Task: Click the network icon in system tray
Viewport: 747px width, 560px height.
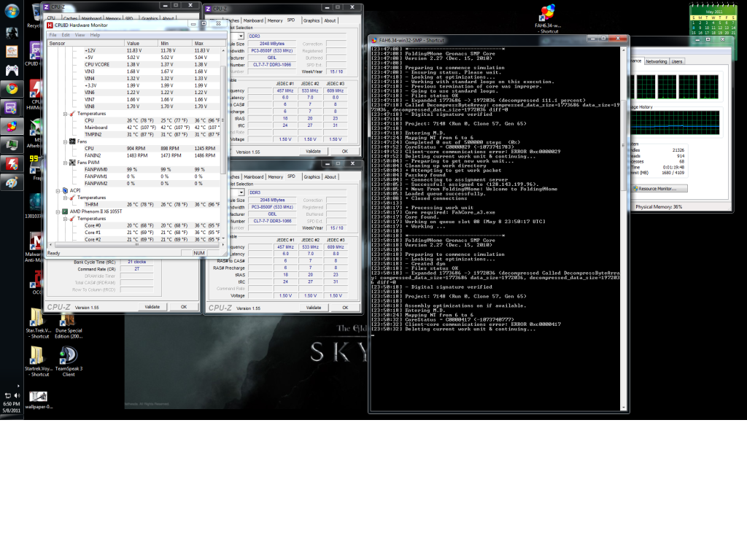Action: 7,395
